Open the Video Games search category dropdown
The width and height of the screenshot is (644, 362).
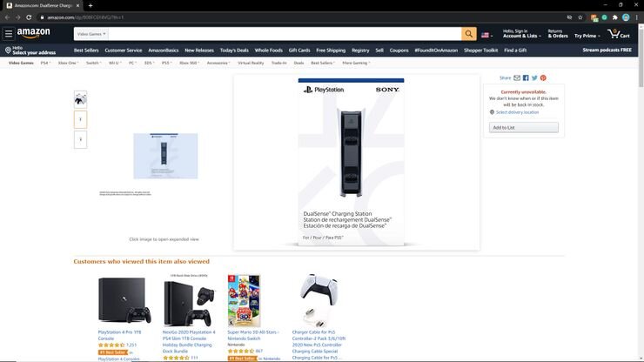point(91,34)
